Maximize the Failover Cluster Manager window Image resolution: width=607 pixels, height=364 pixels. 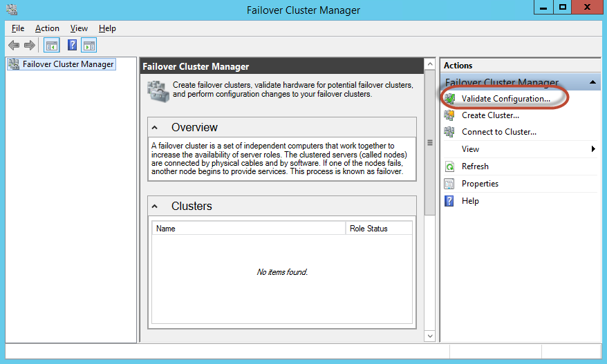[563, 8]
